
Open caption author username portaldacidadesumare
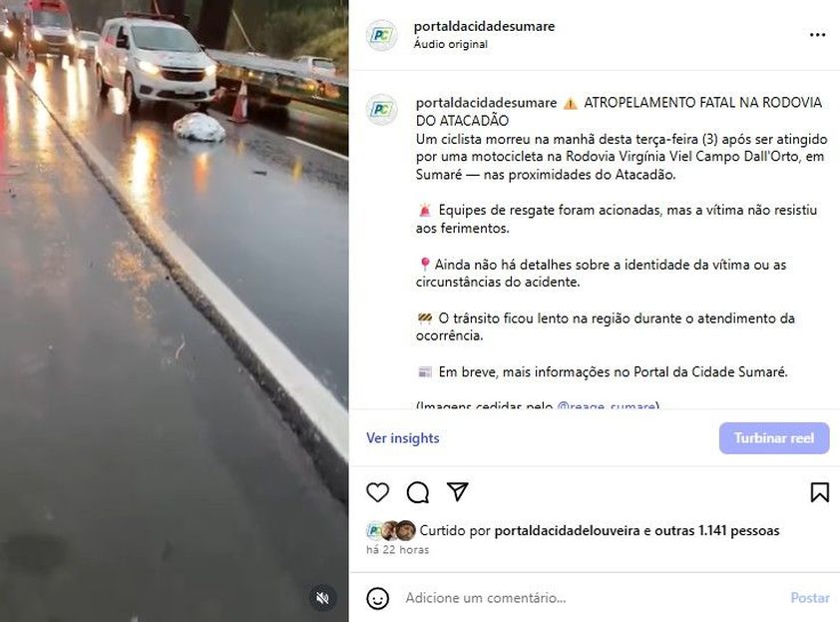(x=487, y=103)
